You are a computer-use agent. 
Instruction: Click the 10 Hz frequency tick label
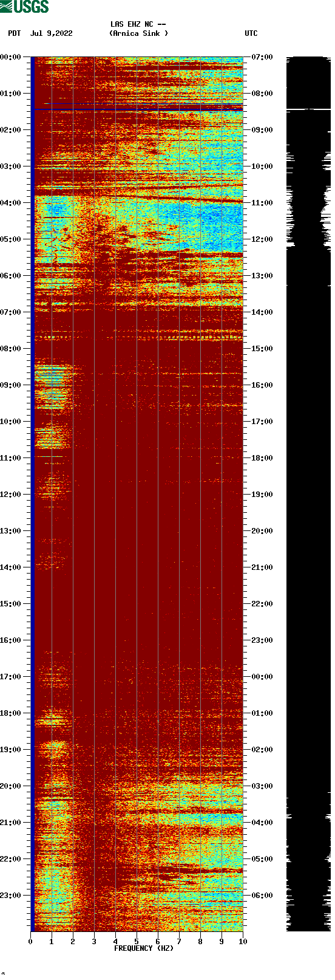243,942
